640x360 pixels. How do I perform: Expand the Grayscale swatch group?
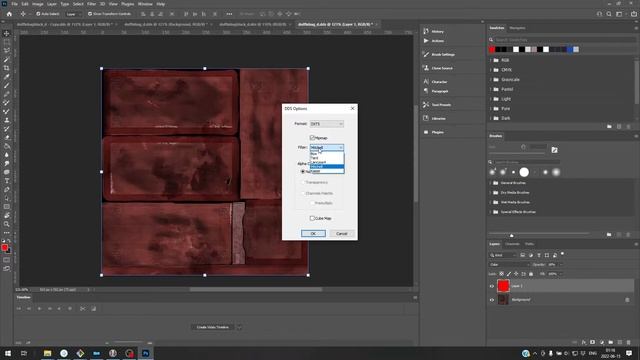click(491, 80)
